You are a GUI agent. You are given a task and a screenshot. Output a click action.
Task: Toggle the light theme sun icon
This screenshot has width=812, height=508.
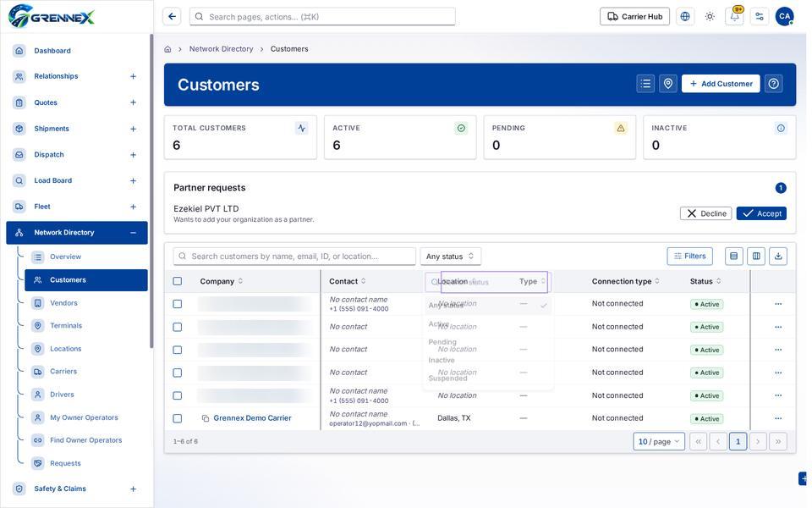[x=710, y=17]
